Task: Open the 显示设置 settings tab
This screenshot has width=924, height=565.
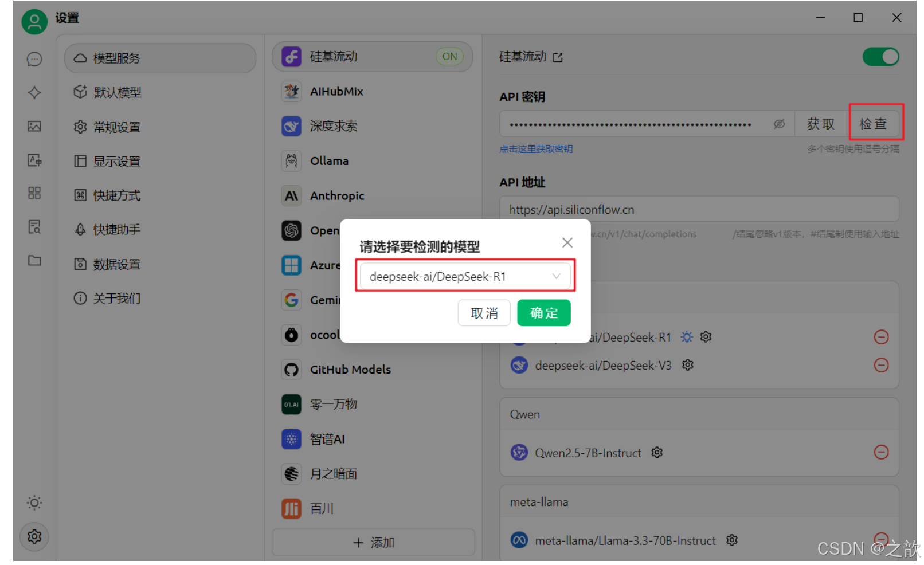Action: pyautogui.click(x=160, y=162)
